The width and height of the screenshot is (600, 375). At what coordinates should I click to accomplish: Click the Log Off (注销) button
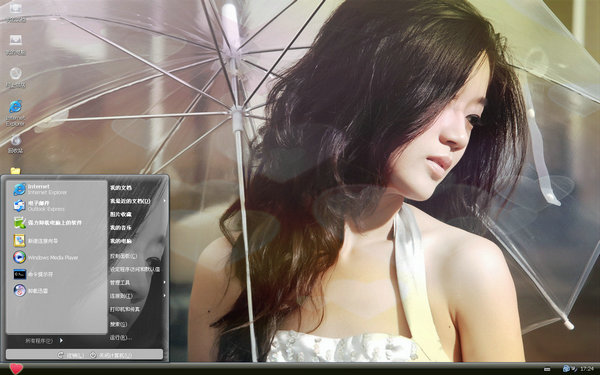click(x=70, y=355)
